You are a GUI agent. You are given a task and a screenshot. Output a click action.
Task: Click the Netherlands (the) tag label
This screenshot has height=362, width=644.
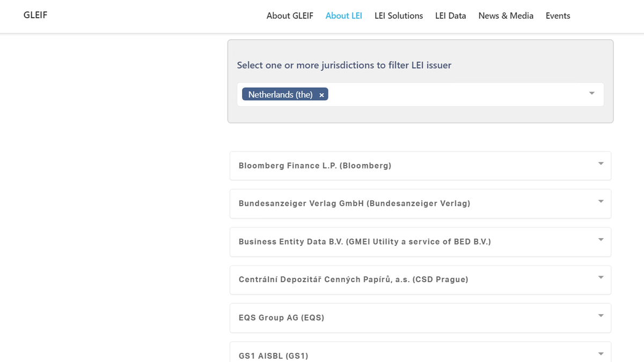coord(280,94)
